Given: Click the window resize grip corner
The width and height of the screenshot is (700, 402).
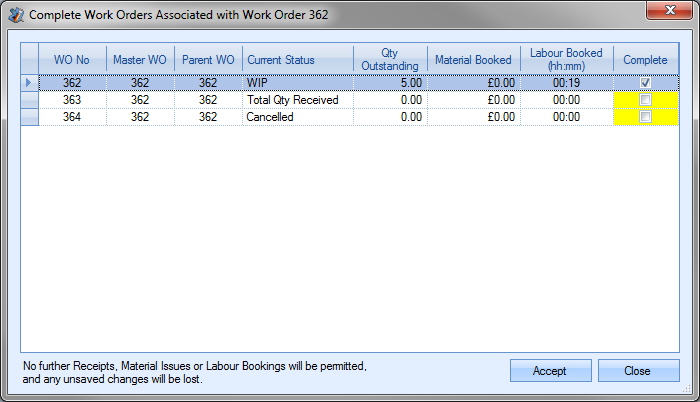Looking at the screenshot, I should pos(687,389).
